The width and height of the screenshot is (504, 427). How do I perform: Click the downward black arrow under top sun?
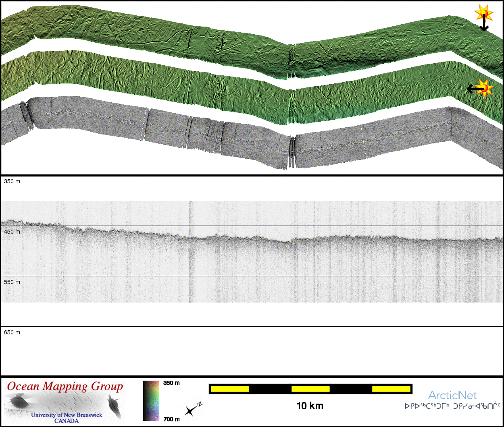[x=484, y=25]
